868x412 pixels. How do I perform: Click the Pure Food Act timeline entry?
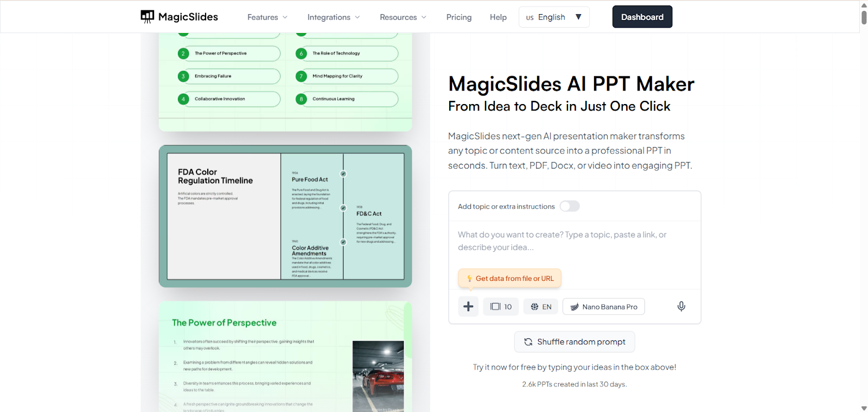tap(311, 190)
